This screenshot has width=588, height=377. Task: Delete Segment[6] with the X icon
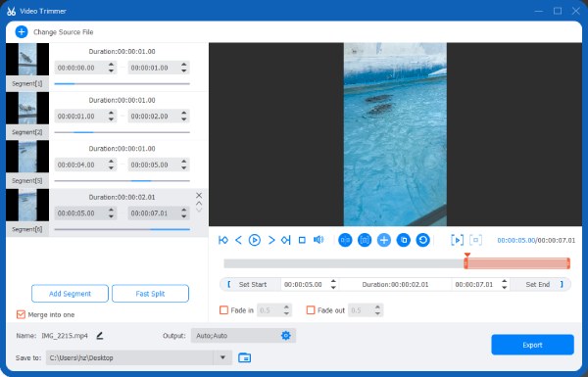(x=199, y=195)
